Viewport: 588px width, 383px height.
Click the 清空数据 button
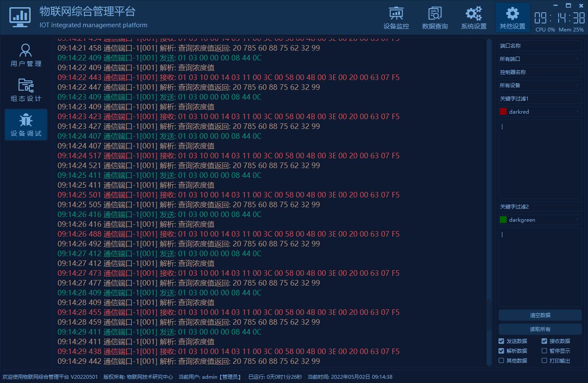(540, 315)
